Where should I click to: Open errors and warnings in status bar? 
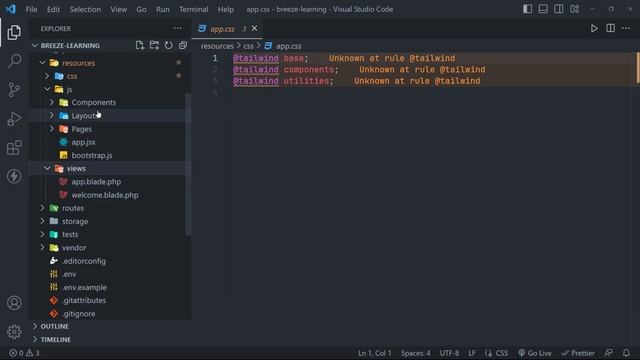pos(24,353)
